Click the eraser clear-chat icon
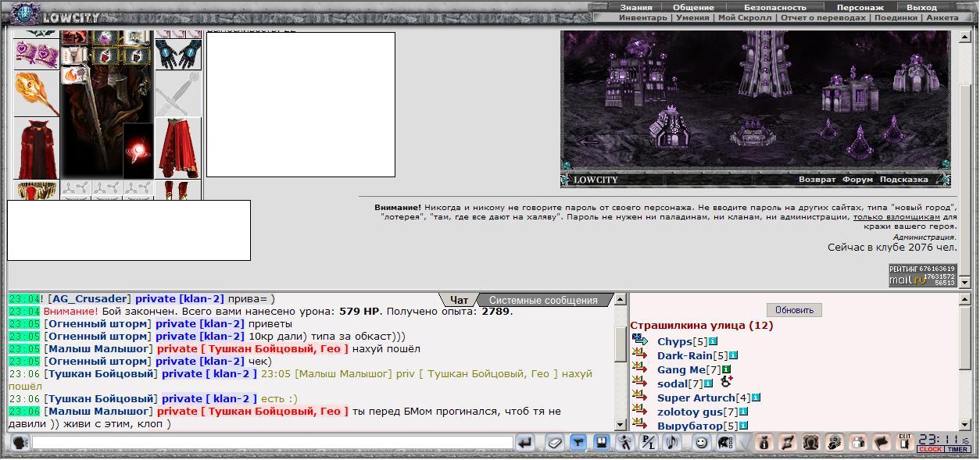980x460 pixels. click(x=554, y=443)
